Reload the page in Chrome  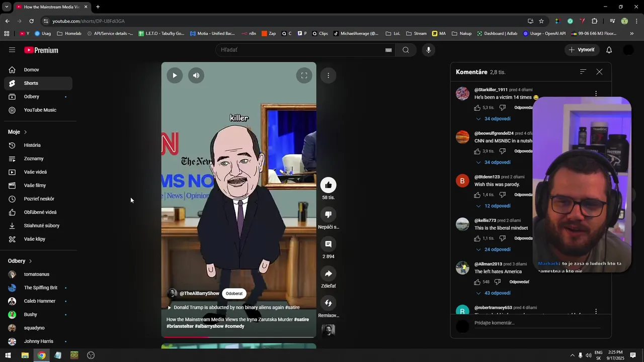[x=31, y=21]
